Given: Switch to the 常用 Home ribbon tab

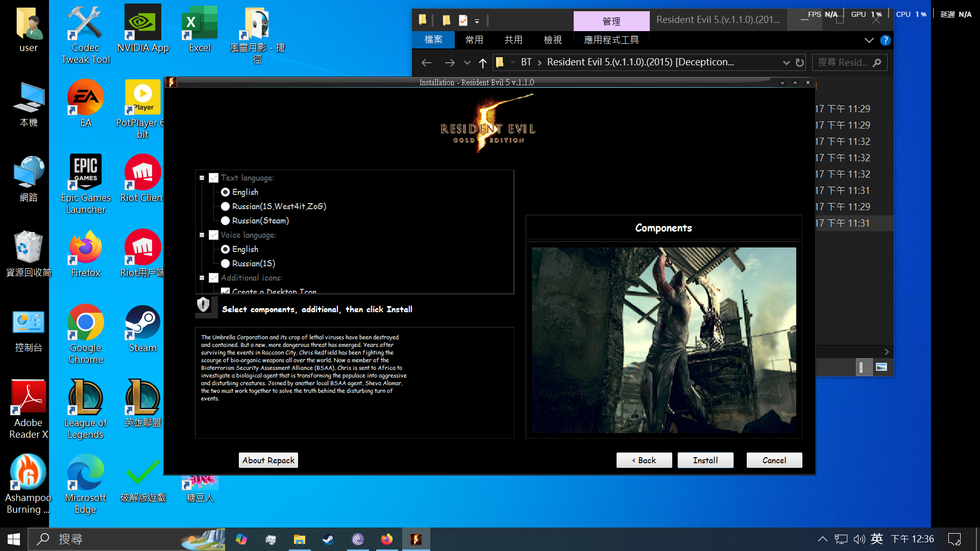Looking at the screenshot, I should pyautogui.click(x=474, y=40).
